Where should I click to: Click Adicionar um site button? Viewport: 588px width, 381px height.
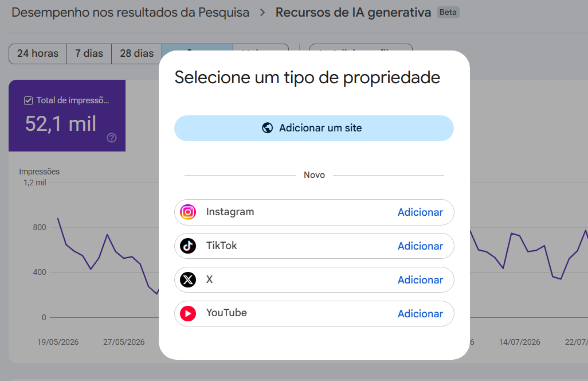314,128
